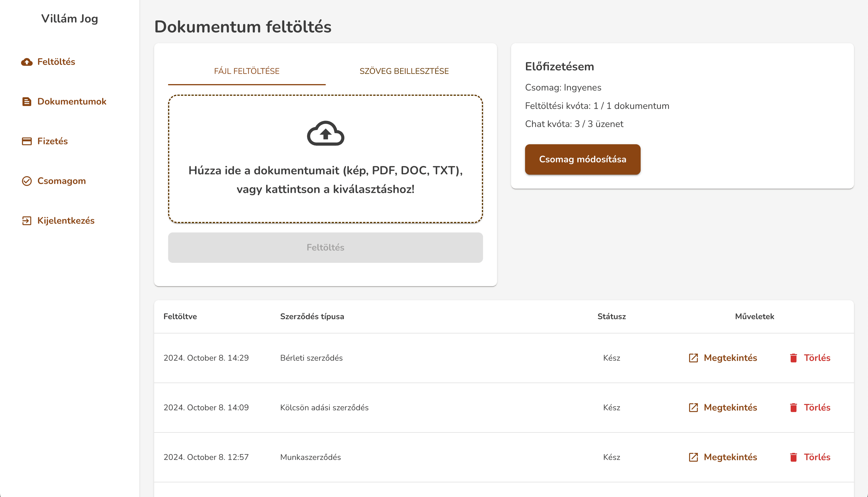Click the Feltöltési kvóta: 1 / 1 dokumentum text

coord(597,106)
